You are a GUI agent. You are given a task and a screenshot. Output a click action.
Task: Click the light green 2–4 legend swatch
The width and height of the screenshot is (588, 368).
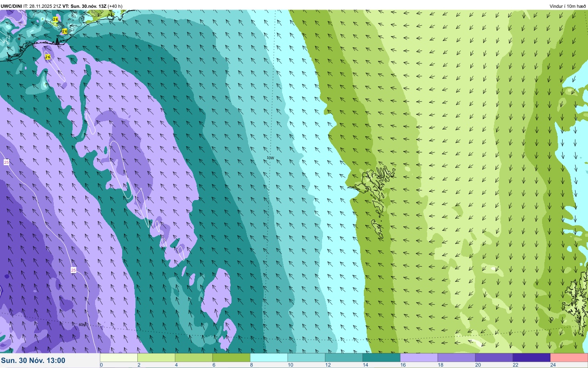click(x=156, y=357)
